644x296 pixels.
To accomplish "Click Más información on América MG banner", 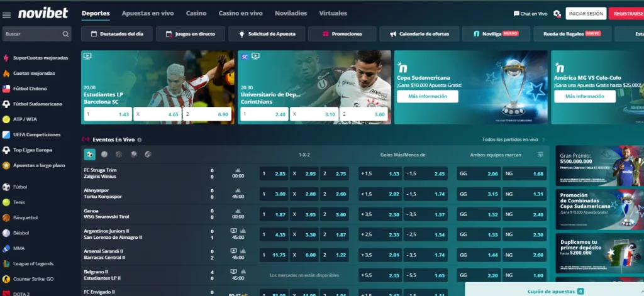I will [x=585, y=97].
